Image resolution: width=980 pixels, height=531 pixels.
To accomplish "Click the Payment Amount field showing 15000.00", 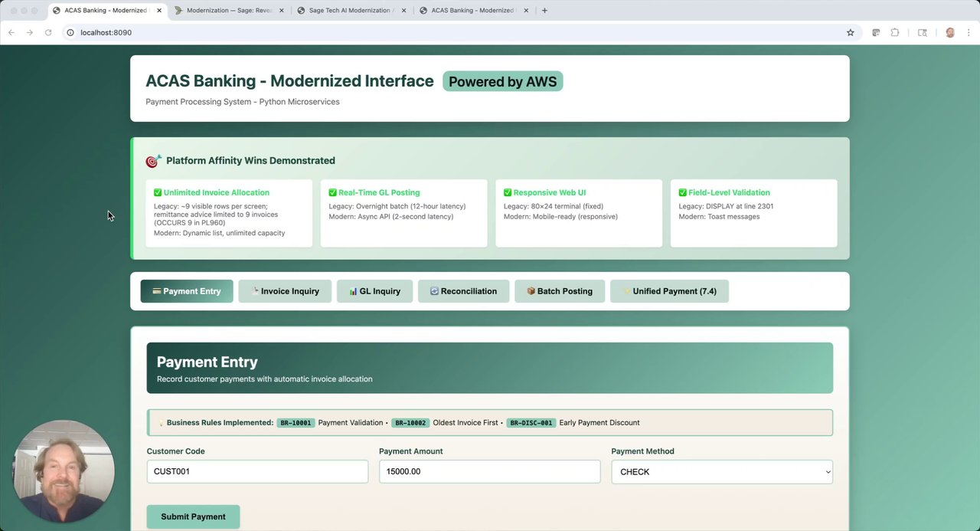I will pyautogui.click(x=489, y=471).
